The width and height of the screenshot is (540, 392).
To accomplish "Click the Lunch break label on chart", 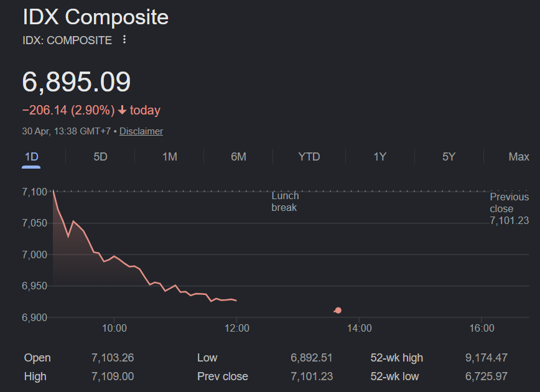I will point(285,202).
